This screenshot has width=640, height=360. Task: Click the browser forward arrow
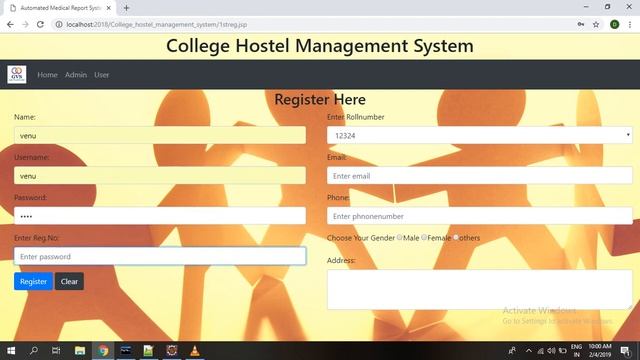(25, 24)
